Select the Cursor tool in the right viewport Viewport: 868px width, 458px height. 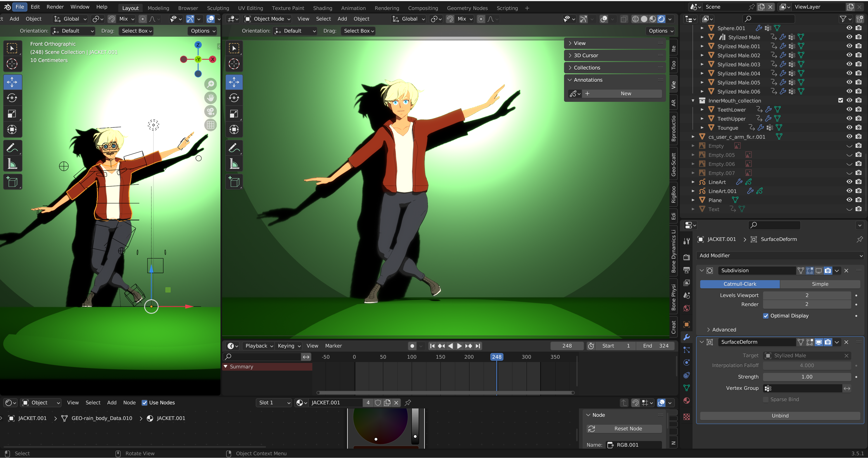(234, 64)
